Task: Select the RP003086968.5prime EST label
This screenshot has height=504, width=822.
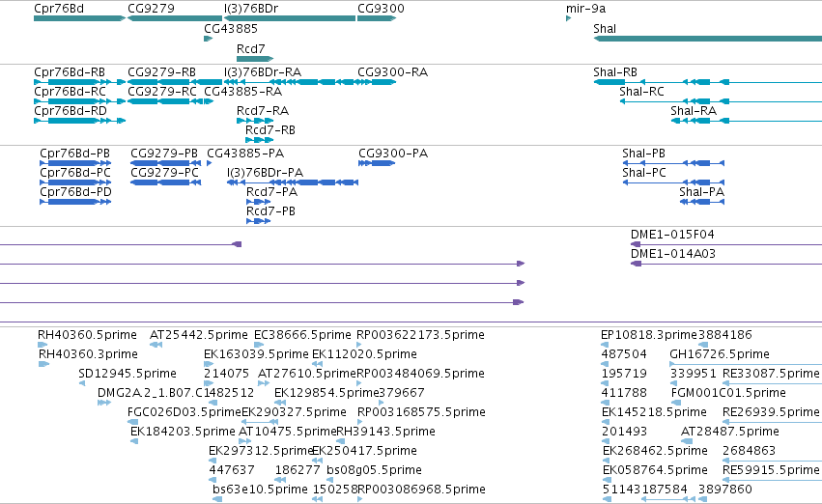Action: point(421,490)
